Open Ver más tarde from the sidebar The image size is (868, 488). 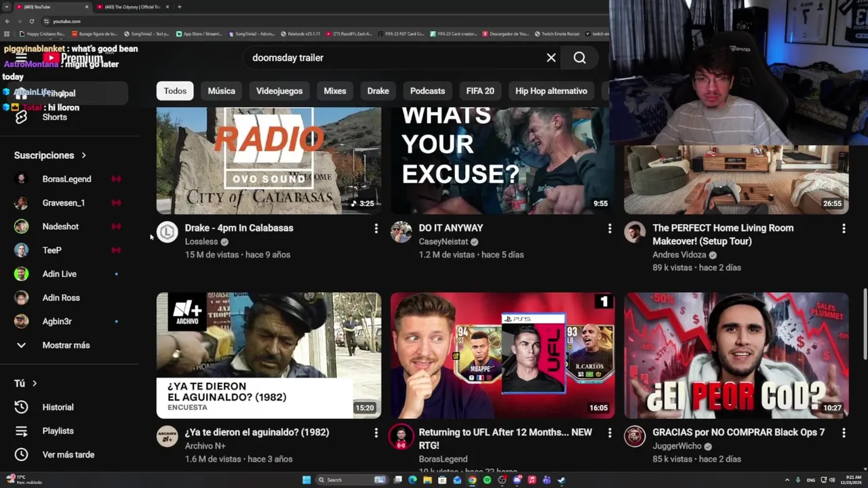click(x=69, y=455)
